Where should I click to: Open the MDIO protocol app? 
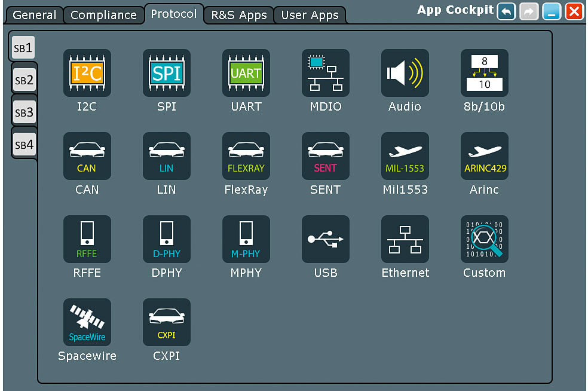pos(325,73)
